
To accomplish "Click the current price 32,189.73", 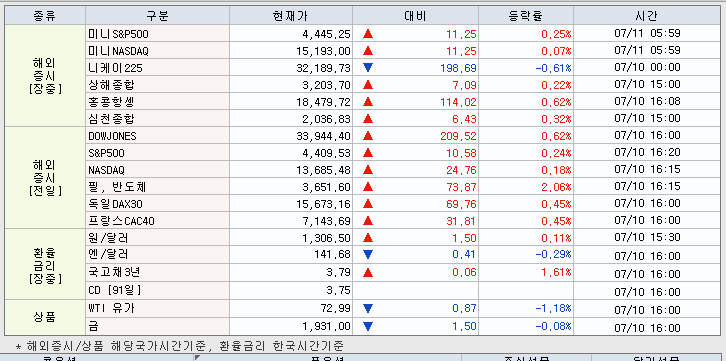I will point(323,68).
